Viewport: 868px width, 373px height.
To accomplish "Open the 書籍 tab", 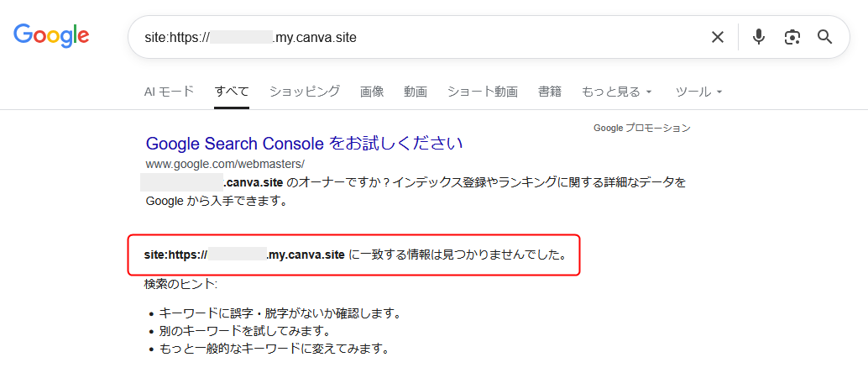I will 550,92.
